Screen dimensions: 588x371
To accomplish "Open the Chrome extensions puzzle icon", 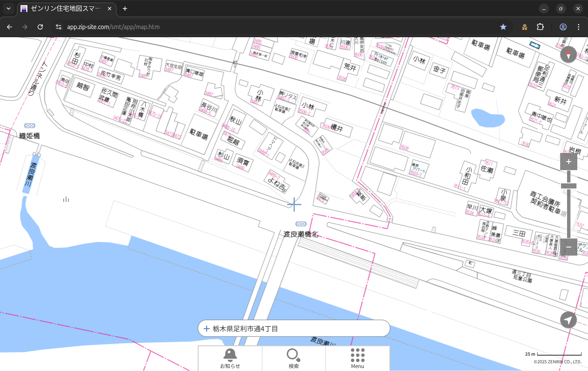I will (540, 27).
